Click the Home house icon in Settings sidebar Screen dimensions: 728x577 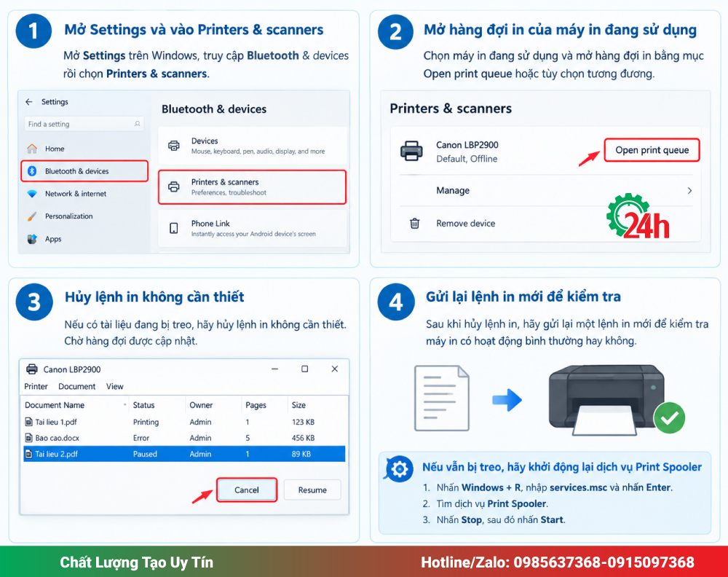32,149
